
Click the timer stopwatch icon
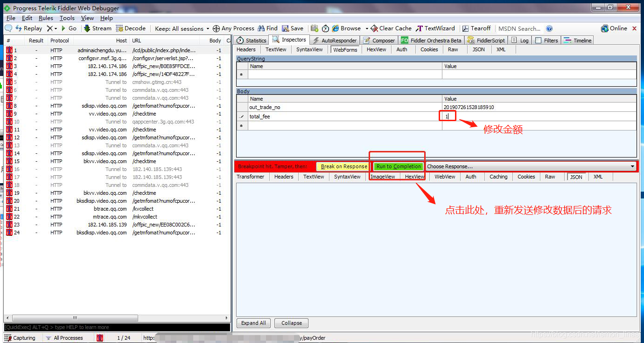click(325, 28)
